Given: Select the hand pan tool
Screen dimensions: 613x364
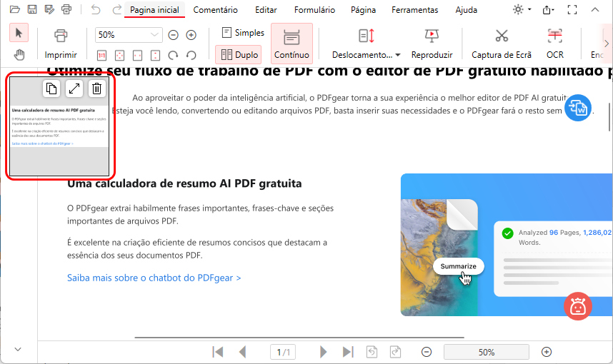Looking at the screenshot, I should [x=19, y=55].
